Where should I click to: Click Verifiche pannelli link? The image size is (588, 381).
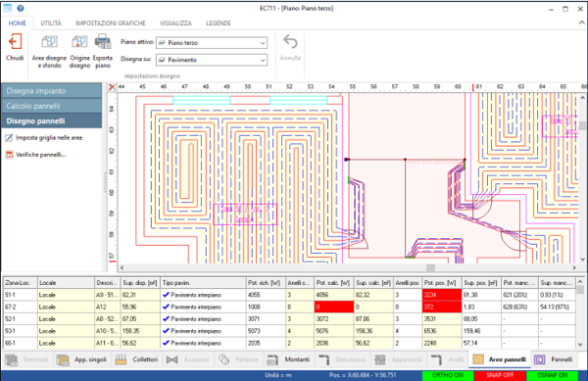pos(41,155)
